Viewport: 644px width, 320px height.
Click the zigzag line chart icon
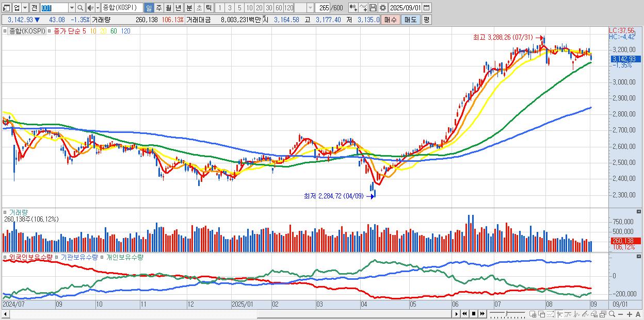click(577, 314)
